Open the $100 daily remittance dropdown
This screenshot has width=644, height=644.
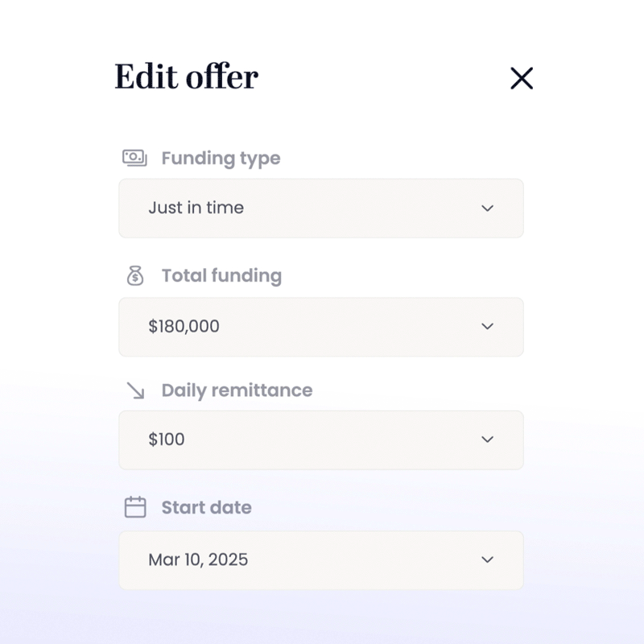321,440
